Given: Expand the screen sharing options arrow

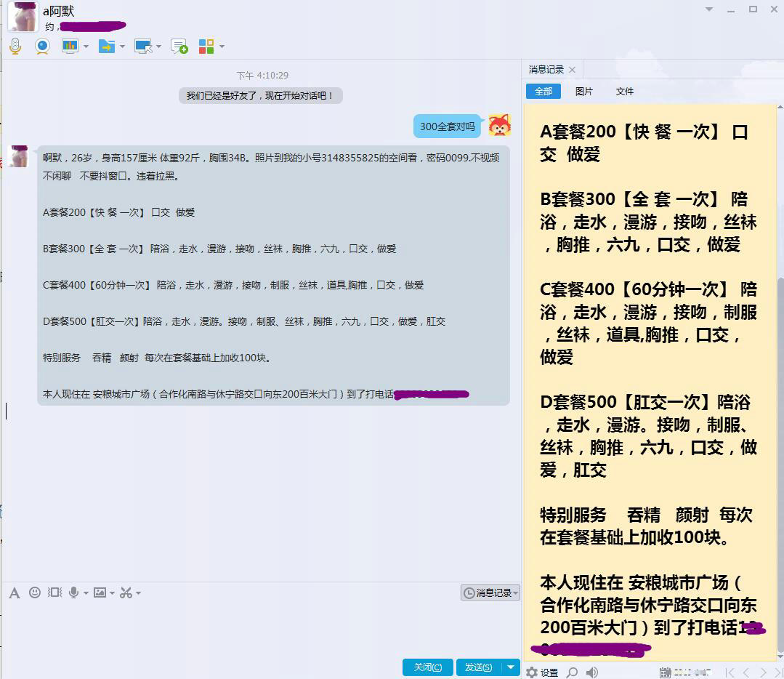Looking at the screenshot, I should tap(86, 46).
